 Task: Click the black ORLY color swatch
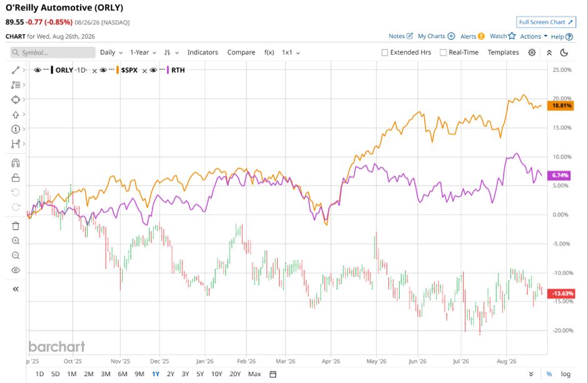pos(52,70)
